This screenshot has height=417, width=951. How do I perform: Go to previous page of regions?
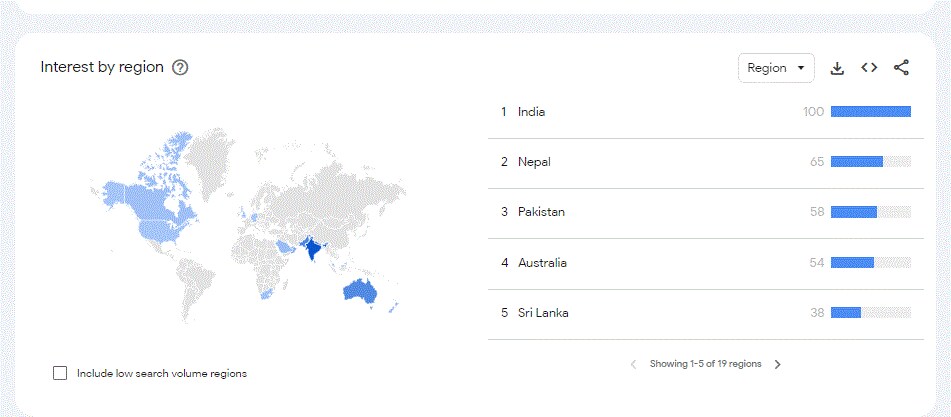point(633,365)
